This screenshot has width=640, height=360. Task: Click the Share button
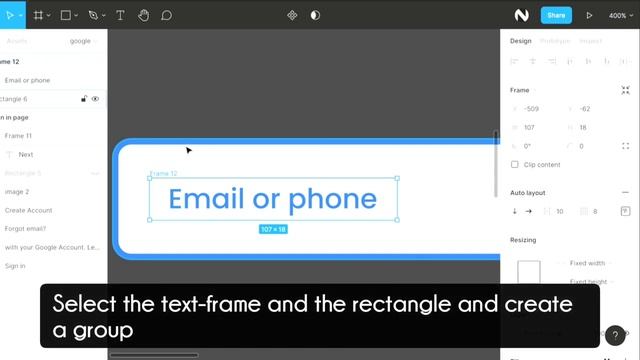(556, 15)
